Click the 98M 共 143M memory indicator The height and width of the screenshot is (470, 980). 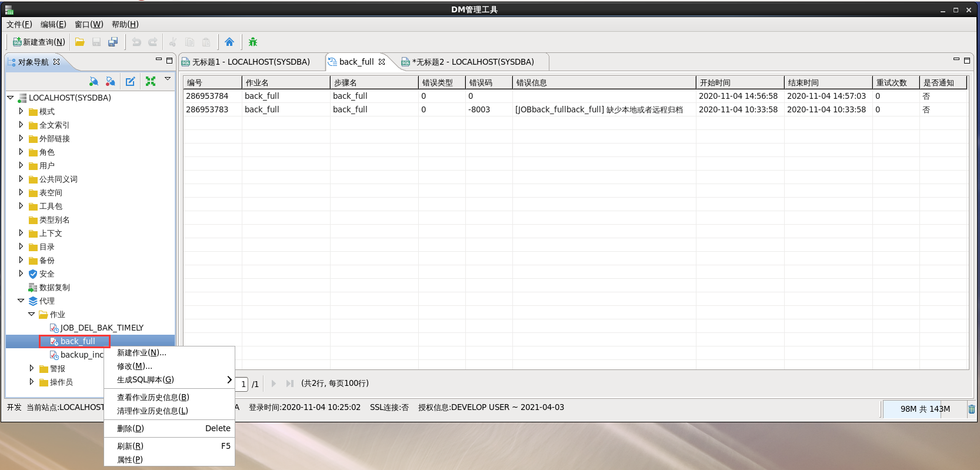pyautogui.click(x=925, y=409)
